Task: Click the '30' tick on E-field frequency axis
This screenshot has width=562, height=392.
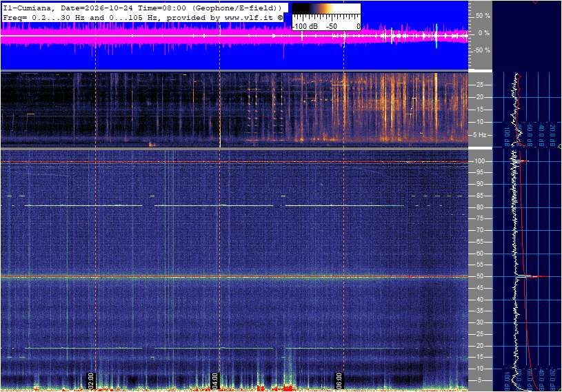Action: (479, 322)
